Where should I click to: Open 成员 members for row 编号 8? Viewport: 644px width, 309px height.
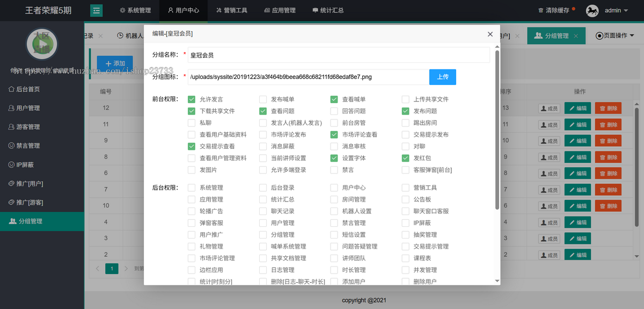(x=550, y=157)
